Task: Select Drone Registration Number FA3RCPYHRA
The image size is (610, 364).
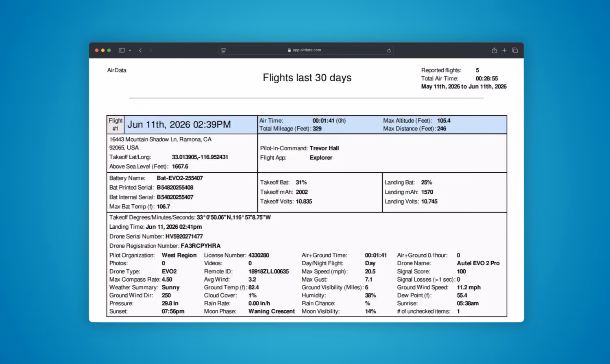Action: pos(200,246)
